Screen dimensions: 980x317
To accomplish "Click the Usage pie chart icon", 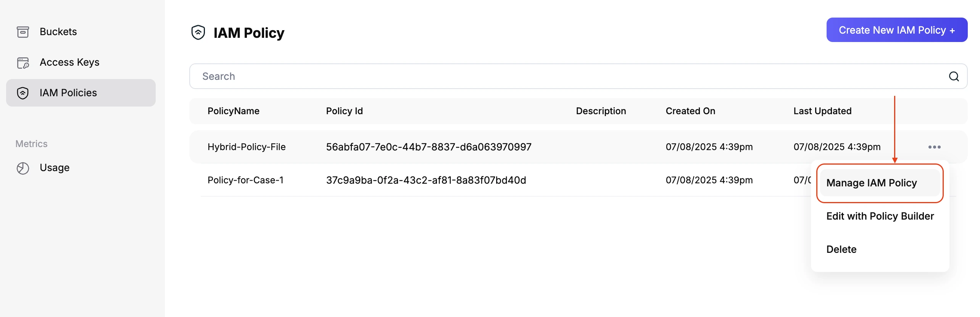I will tap(23, 168).
